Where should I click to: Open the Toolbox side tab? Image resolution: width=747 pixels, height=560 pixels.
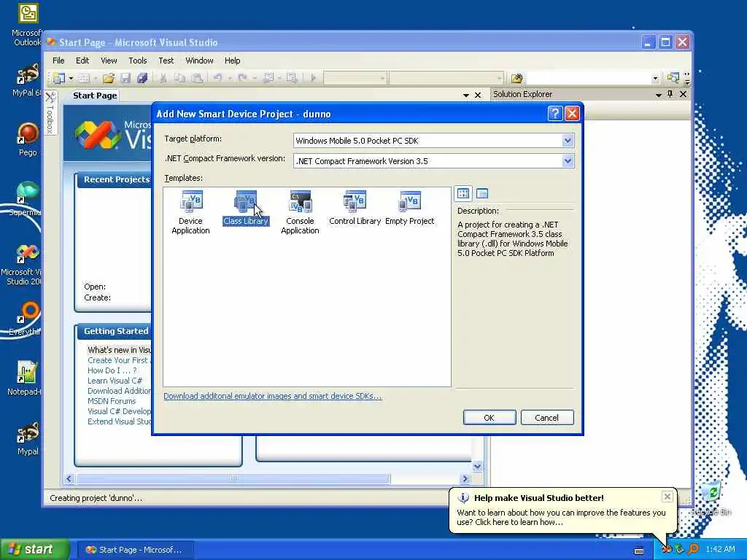coord(50,113)
